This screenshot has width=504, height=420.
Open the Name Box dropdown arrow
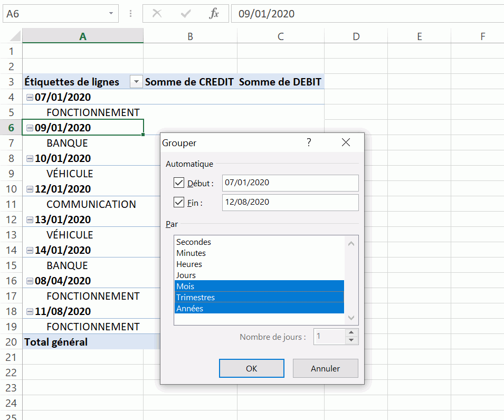click(x=111, y=14)
